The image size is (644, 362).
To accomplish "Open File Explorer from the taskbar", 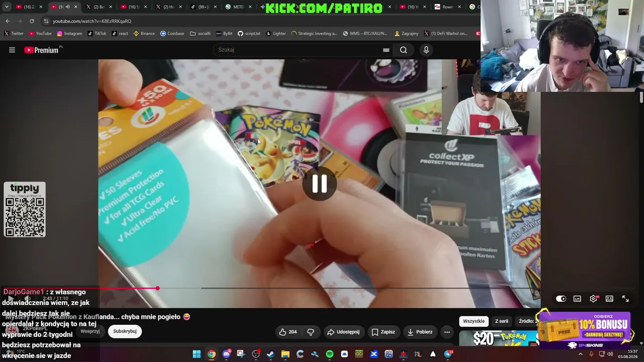I will [285, 354].
